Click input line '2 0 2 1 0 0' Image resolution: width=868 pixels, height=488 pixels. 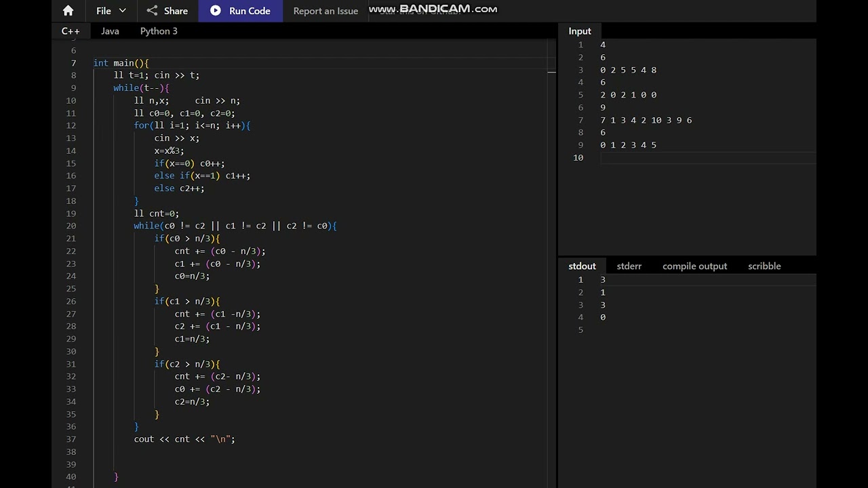pos(628,95)
